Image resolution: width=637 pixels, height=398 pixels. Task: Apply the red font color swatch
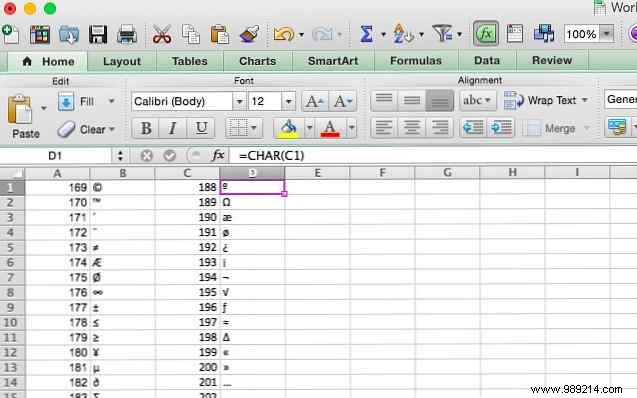[x=330, y=128]
